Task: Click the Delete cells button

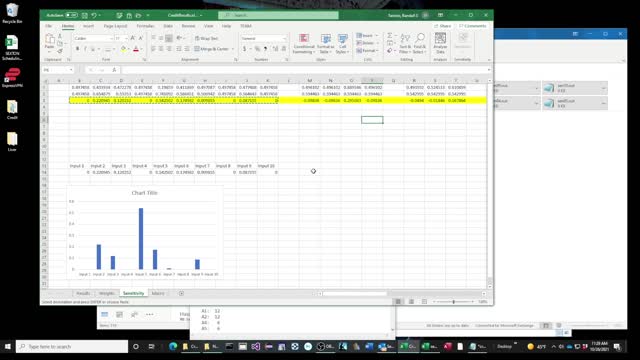Action: coord(365,43)
